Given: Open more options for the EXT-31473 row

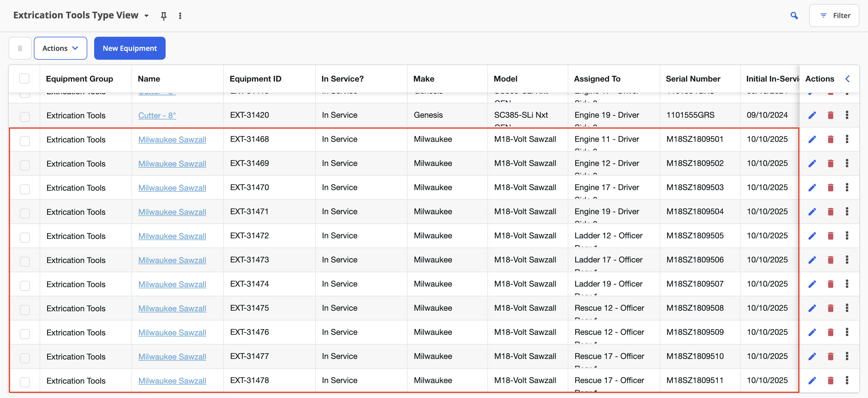Looking at the screenshot, I should 847,260.
